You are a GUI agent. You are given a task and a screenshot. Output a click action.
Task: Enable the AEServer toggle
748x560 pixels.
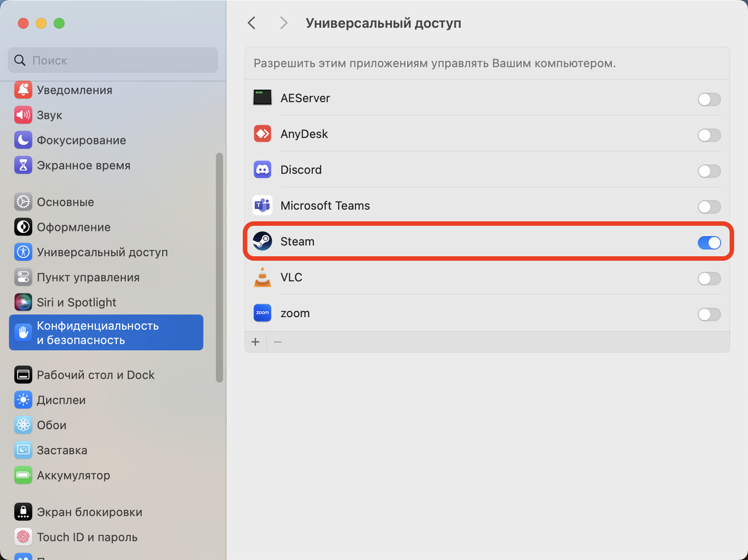pyautogui.click(x=709, y=99)
